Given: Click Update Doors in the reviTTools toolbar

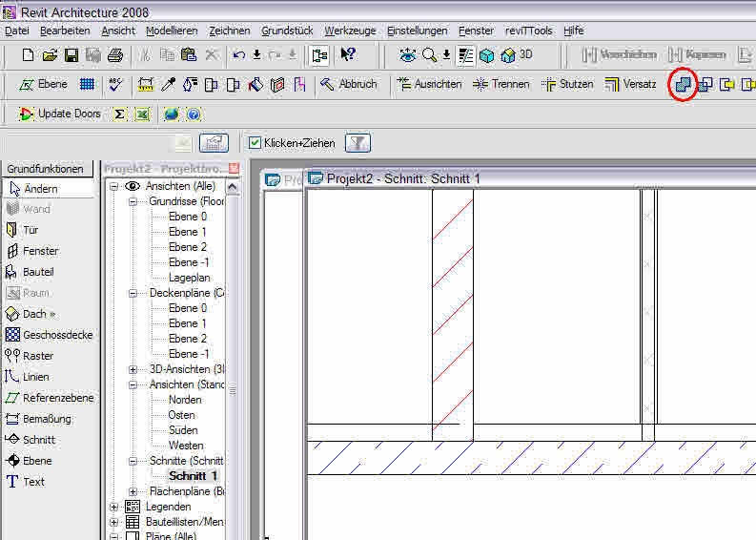Looking at the screenshot, I should tap(59, 114).
